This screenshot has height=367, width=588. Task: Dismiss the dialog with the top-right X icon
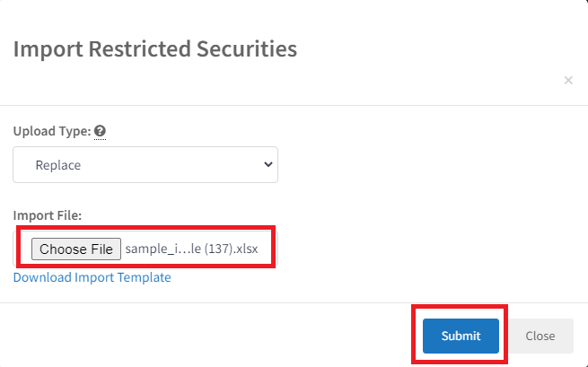(x=568, y=80)
